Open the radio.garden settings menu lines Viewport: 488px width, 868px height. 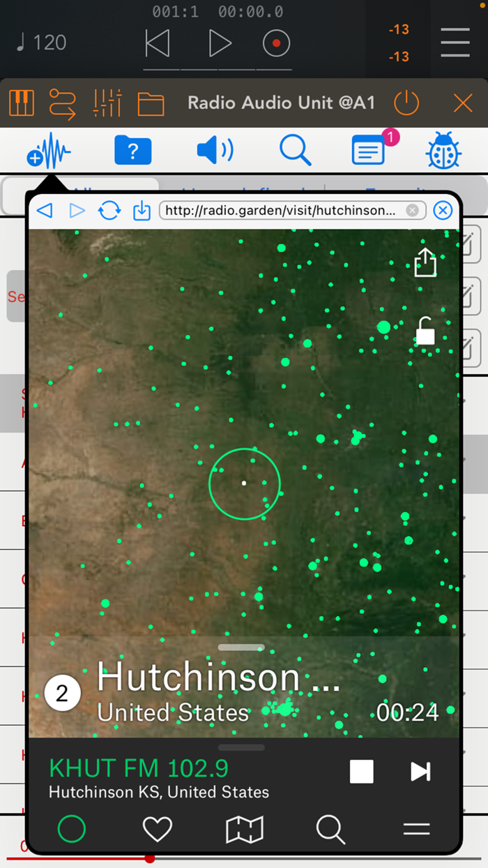(x=417, y=829)
